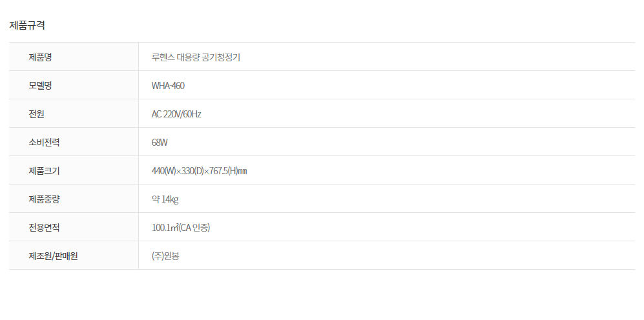Click the 제품규격 section heading
The image size is (644, 320).
coord(26,26)
